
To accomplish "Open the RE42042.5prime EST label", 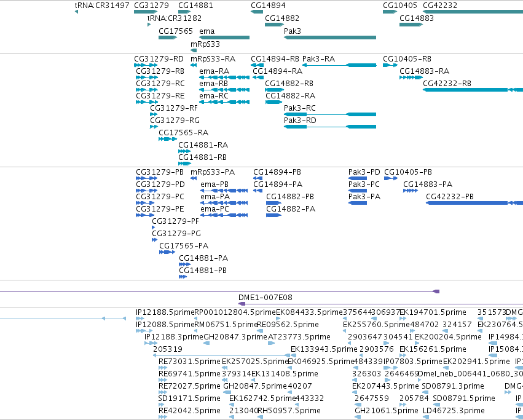I will coord(189,411).
